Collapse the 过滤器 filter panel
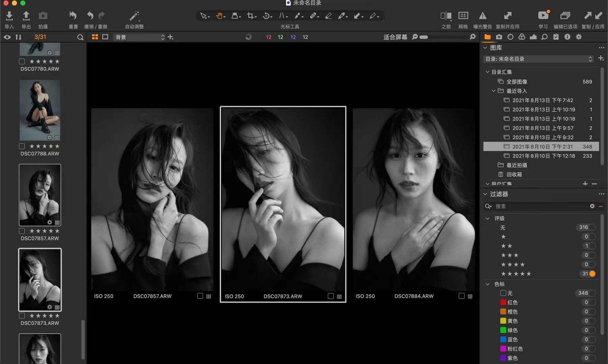The width and height of the screenshot is (608, 364). (485, 194)
